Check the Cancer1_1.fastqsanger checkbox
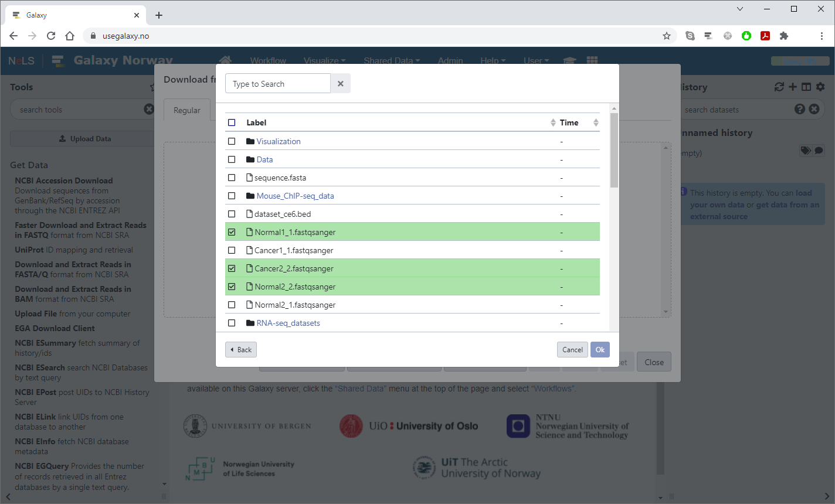The height and width of the screenshot is (504, 835). [x=232, y=250]
